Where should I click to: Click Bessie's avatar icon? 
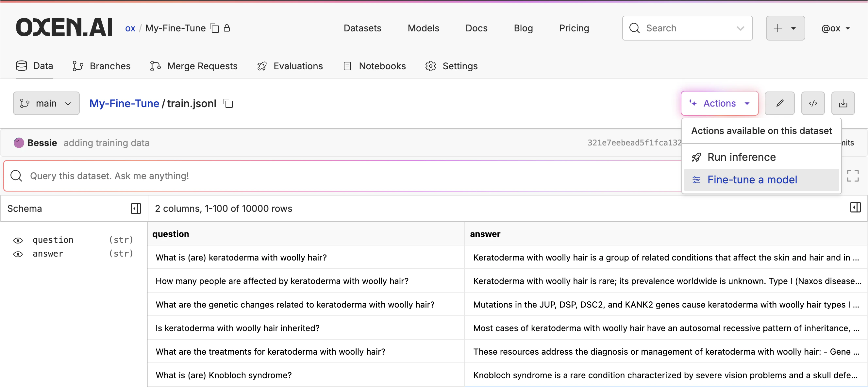coord(19,143)
